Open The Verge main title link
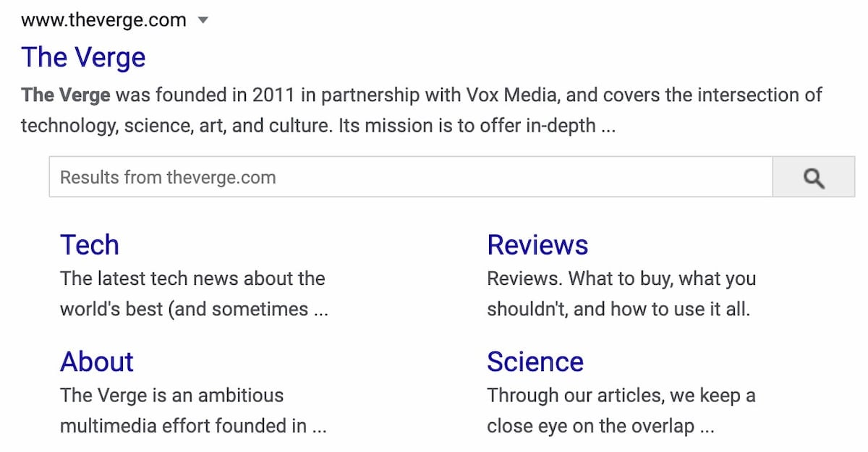 [x=83, y=58]
